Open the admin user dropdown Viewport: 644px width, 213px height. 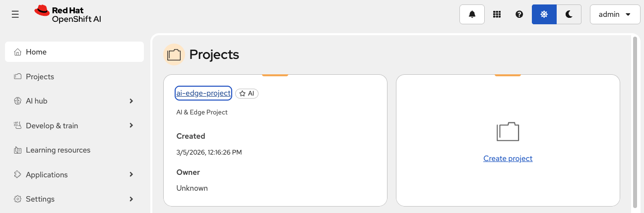pyautogui.click(x=615, y=14)
